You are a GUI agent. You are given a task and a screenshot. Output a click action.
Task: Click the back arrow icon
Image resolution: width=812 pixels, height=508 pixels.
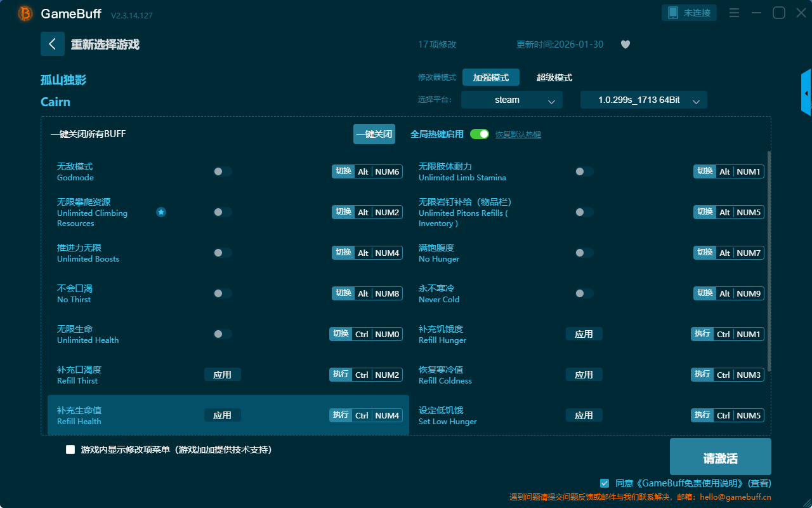(x=53, y=44)
